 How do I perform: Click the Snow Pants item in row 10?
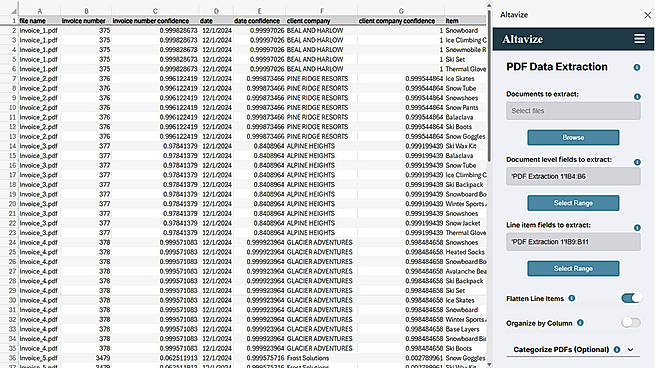pyautogui.click(x=465, y=107)
